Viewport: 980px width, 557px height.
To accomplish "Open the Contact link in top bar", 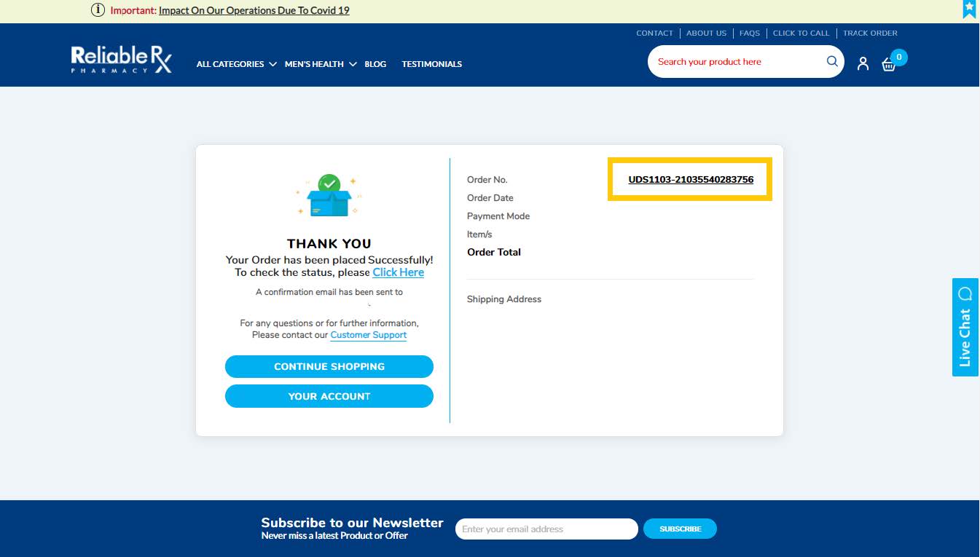I will click(x=654, y=33).
